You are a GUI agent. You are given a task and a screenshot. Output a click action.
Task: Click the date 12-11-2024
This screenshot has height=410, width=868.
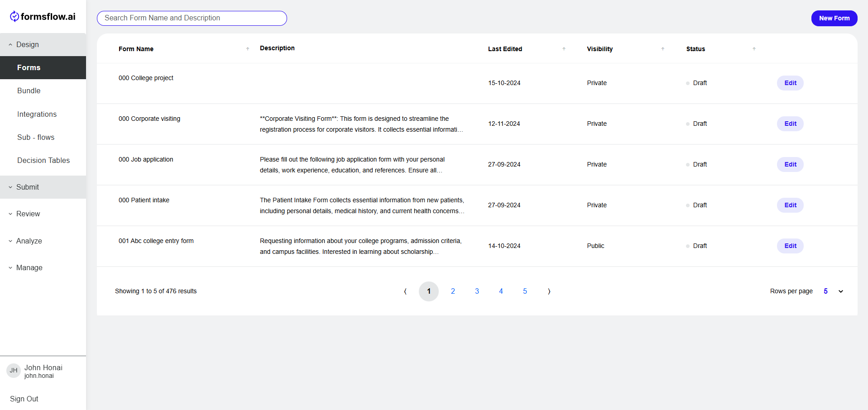click(504, 124)
